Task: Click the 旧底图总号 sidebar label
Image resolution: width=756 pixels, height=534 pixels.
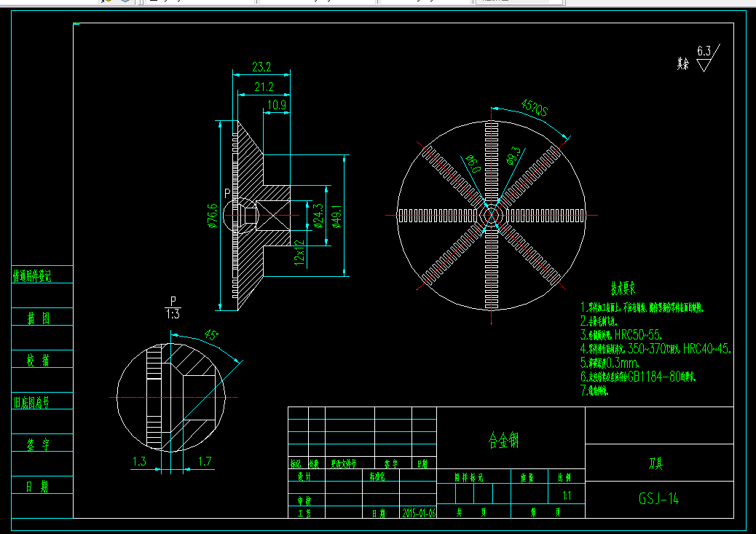Action: pos(31,402)
